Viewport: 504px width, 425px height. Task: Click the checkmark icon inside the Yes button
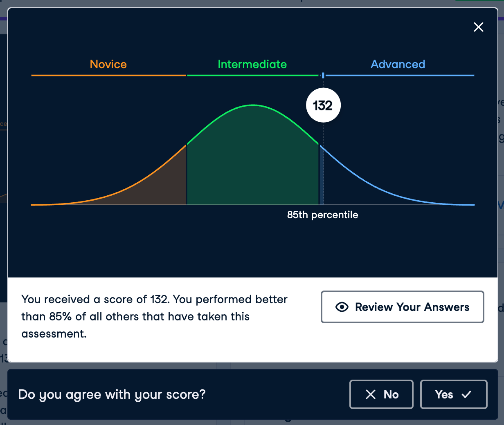tap(466, 394)
